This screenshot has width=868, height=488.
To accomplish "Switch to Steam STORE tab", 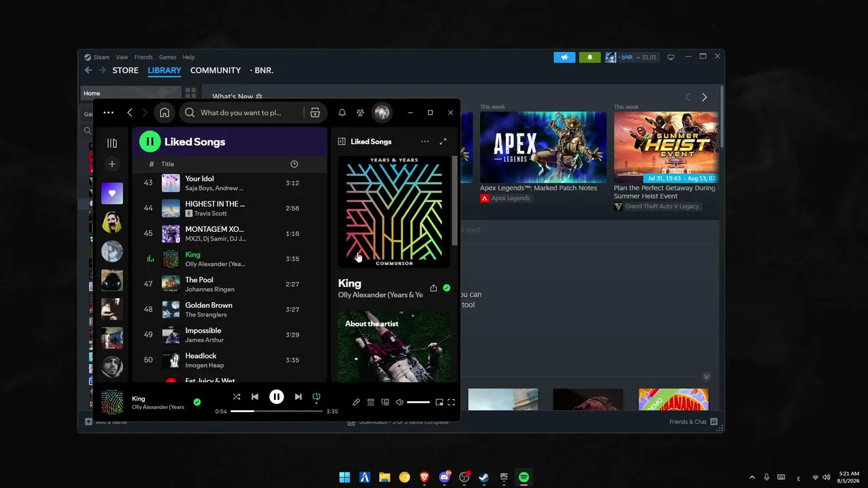I will point(125,70).
